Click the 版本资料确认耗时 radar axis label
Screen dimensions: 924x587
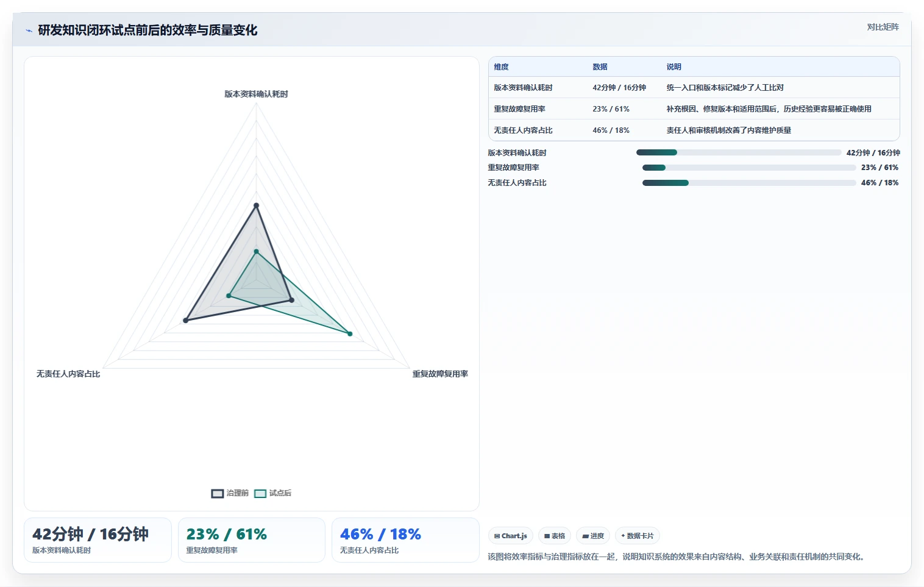(256, 94)
